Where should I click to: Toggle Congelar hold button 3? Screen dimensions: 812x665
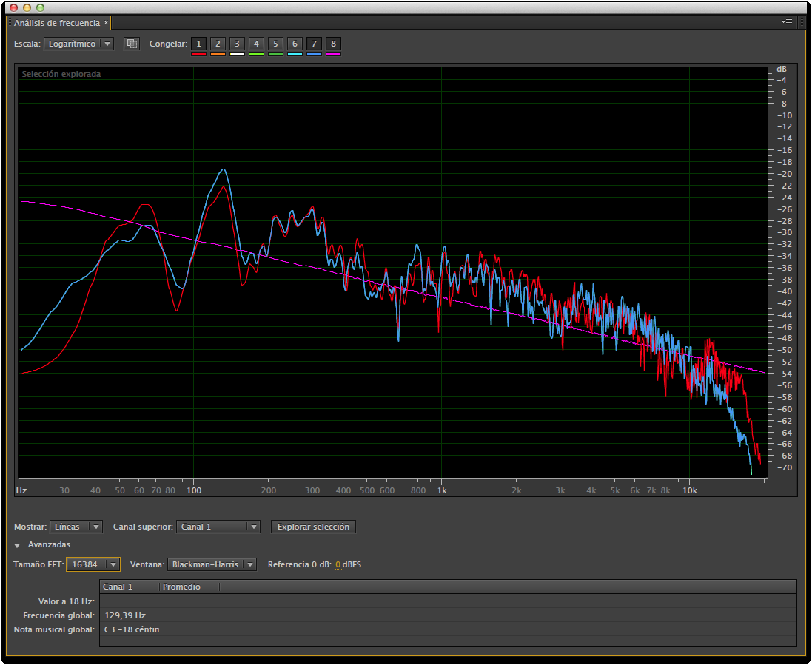[237, 44]
